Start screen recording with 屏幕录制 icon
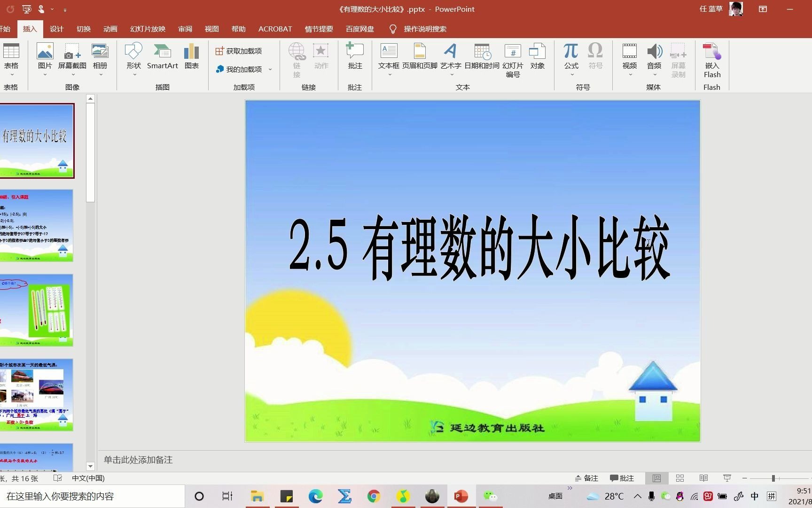The width and height of the screenshot is (812, 508). point(678,56)
